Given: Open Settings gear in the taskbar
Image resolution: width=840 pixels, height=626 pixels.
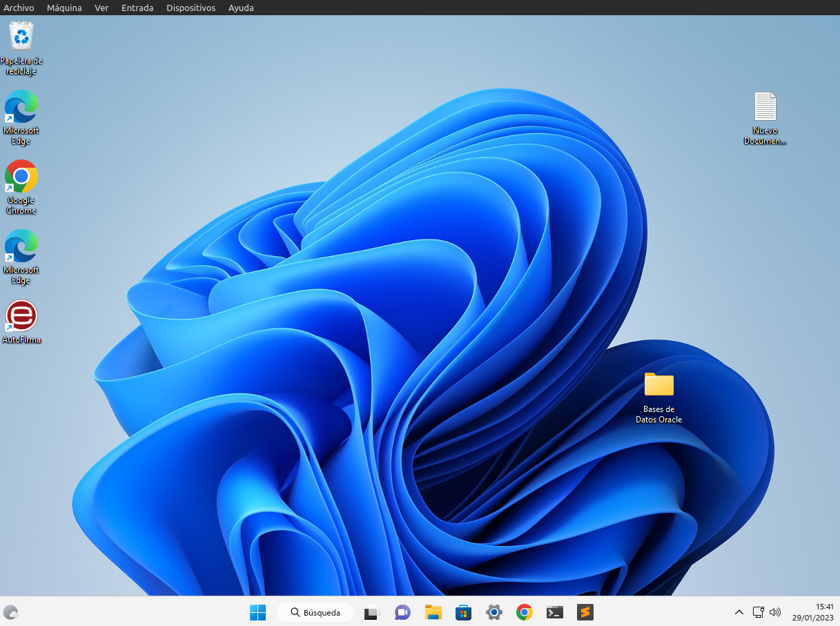Looking at the screenshot, I should click(x=494, y=612).
